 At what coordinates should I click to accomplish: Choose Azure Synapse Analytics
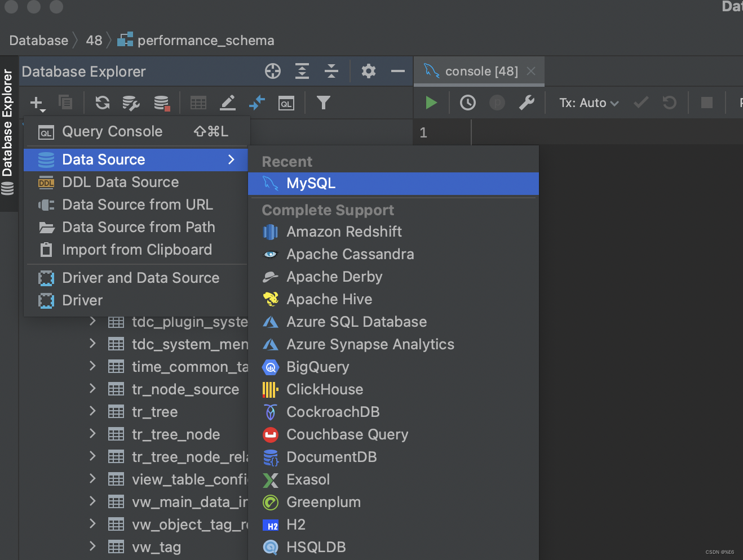[x=393, y=345]
